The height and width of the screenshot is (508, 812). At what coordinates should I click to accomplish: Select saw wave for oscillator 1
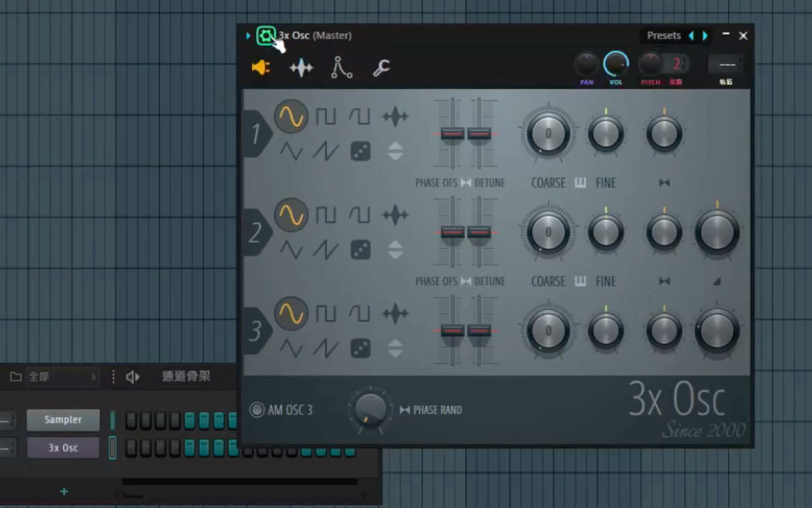326,151
